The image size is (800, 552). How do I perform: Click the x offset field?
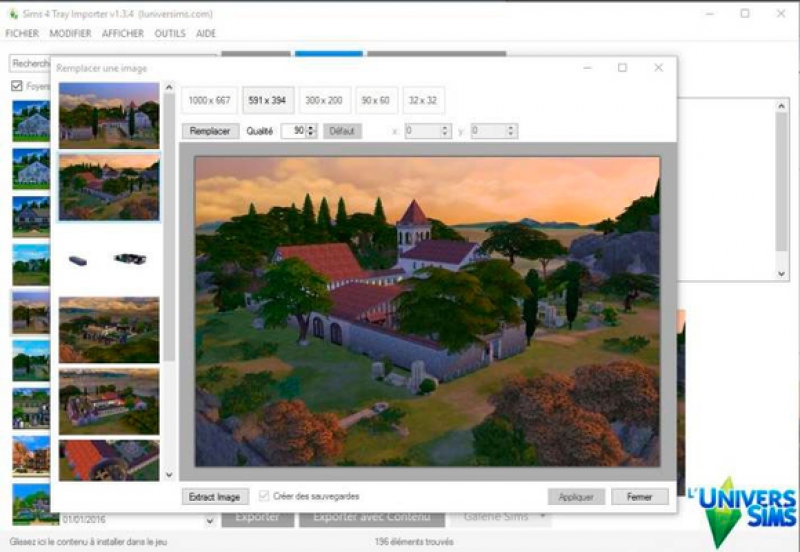click(422, 131)
